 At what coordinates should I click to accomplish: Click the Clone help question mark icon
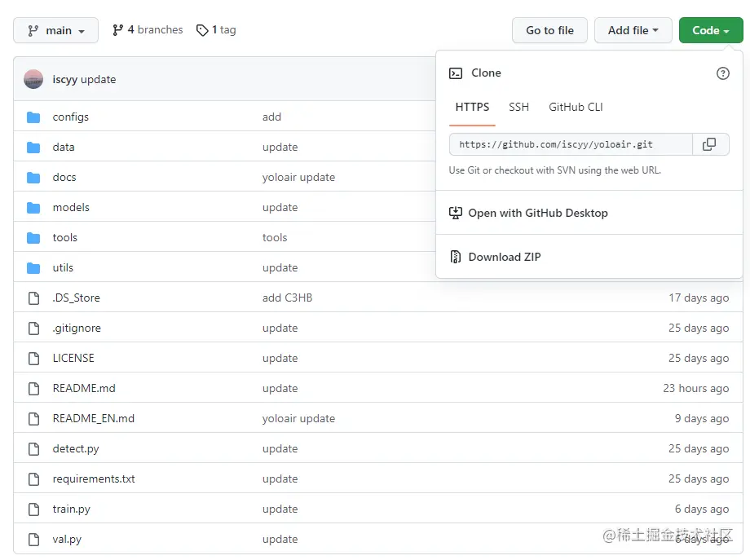point(723,73)
